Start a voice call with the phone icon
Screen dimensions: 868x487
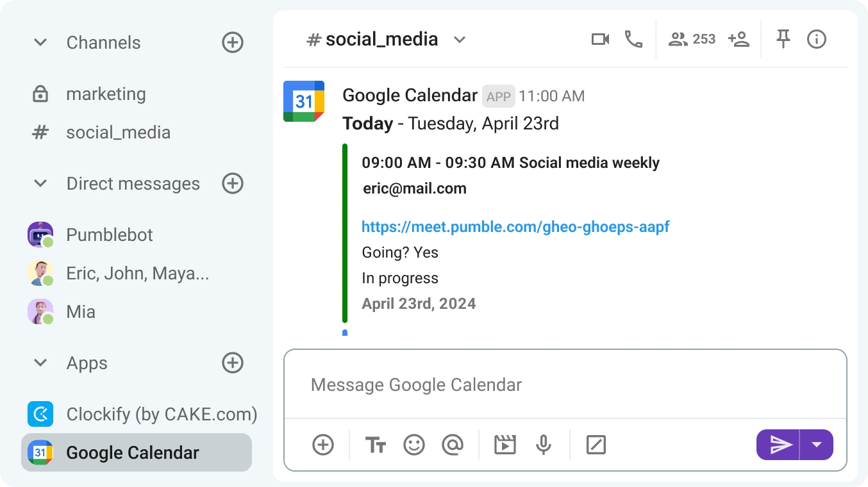click(633, 40)
